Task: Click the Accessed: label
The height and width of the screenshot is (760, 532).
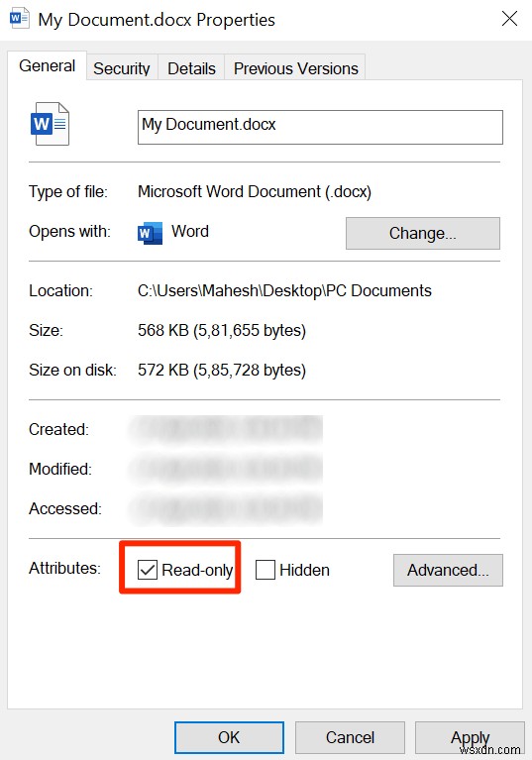Action: pos(65,508)
